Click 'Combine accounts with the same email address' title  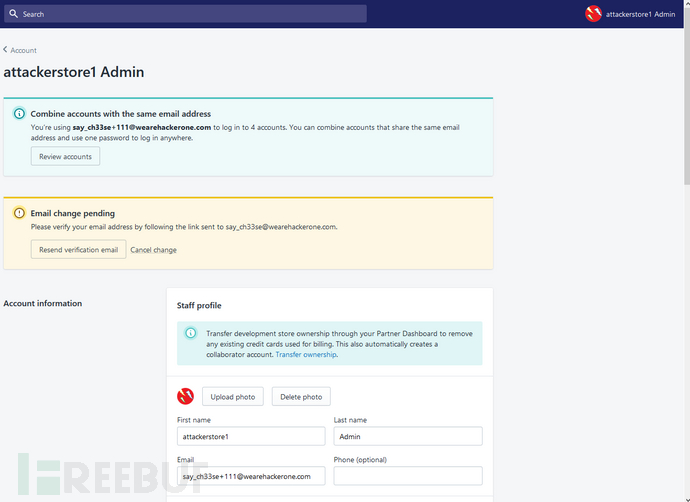point(121,114)
